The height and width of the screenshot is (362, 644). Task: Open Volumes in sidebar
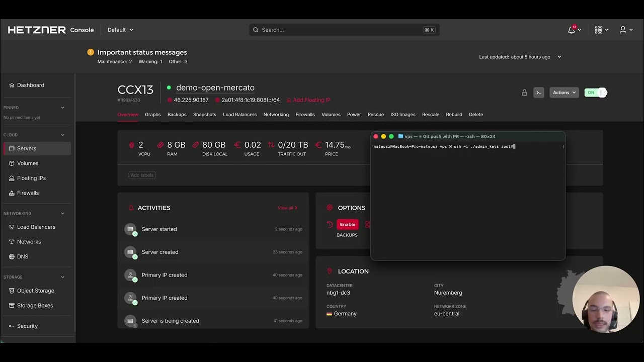[x=37, y=163]
